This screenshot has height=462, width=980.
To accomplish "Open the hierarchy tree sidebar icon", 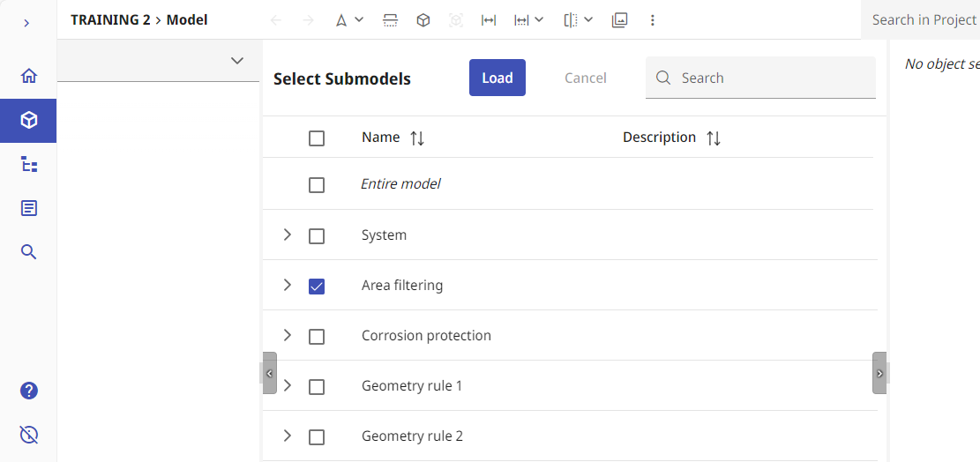I will click(29, 164).
